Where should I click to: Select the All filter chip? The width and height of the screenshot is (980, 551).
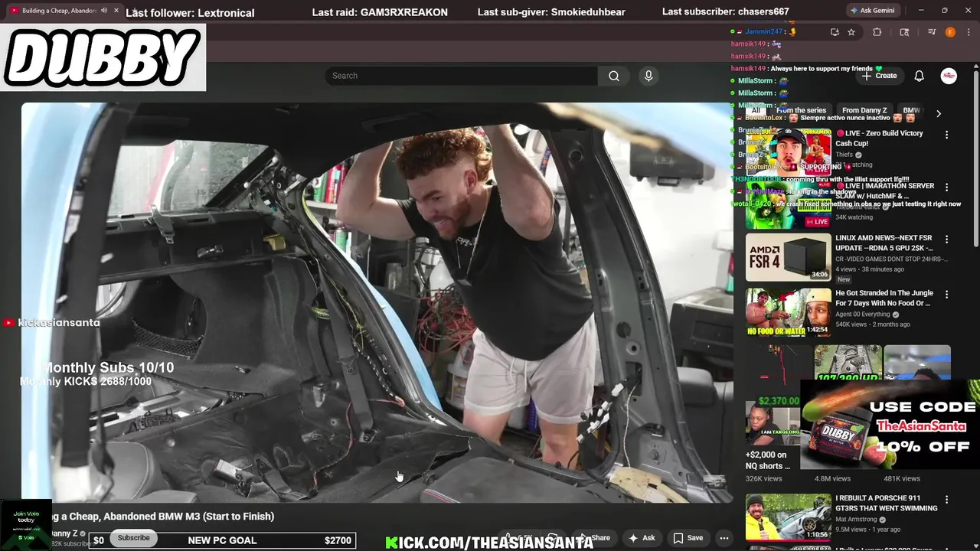tap(756, 110)
